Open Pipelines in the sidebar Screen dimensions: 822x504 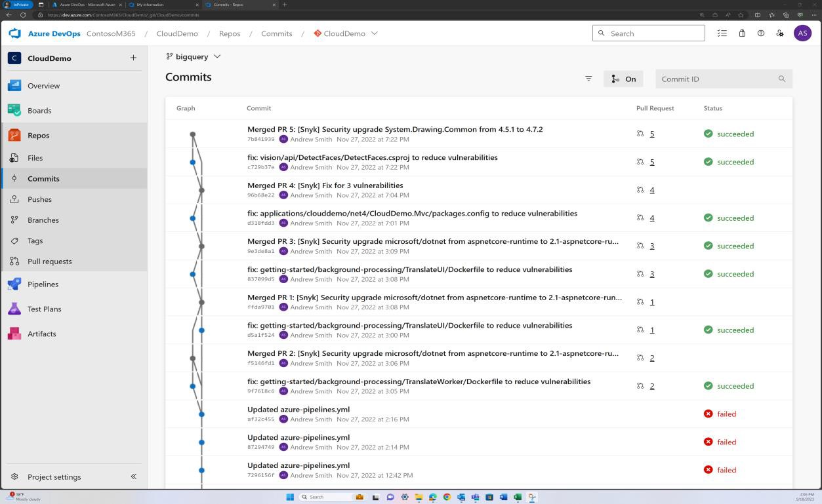[43, 284]
